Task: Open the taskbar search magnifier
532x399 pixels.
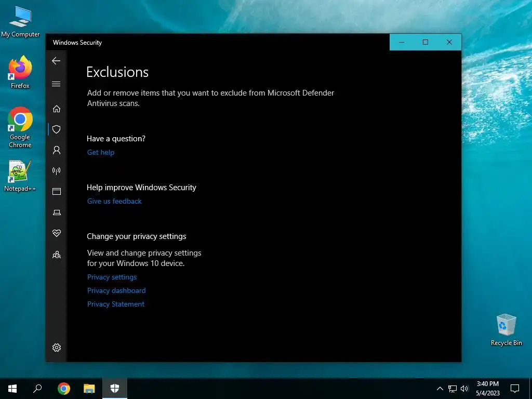Action: [x=37, y=389]
